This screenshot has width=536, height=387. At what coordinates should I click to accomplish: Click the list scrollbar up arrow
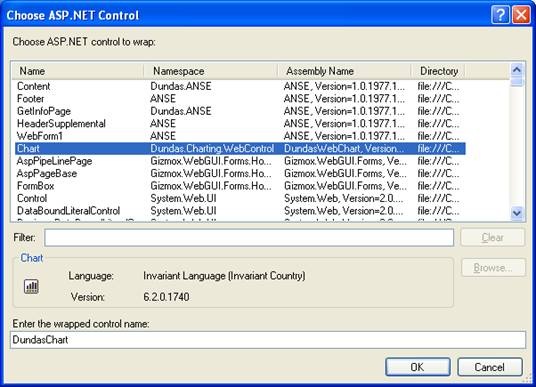(517, 70)
